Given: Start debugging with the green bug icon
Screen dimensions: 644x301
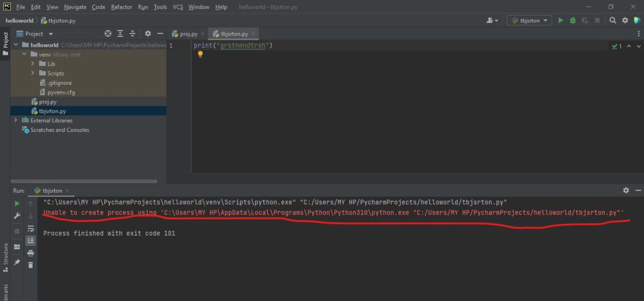Looking at the screenshot, I should [573, 20].
